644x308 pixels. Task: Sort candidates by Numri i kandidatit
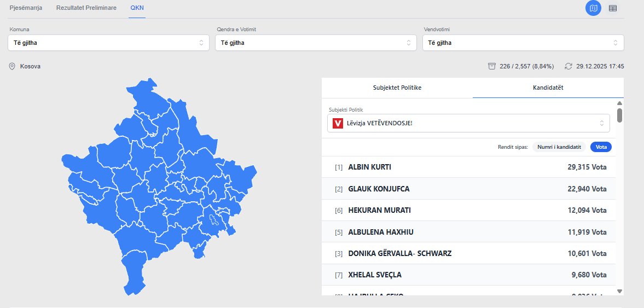pos(559,147)
